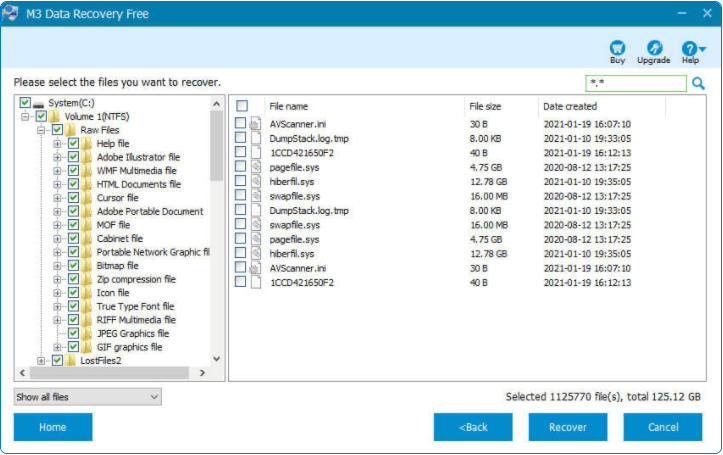Click the *.* search input field
This screenshot has width=723, height=455.
pyautogui.click(x=636, y=83)
